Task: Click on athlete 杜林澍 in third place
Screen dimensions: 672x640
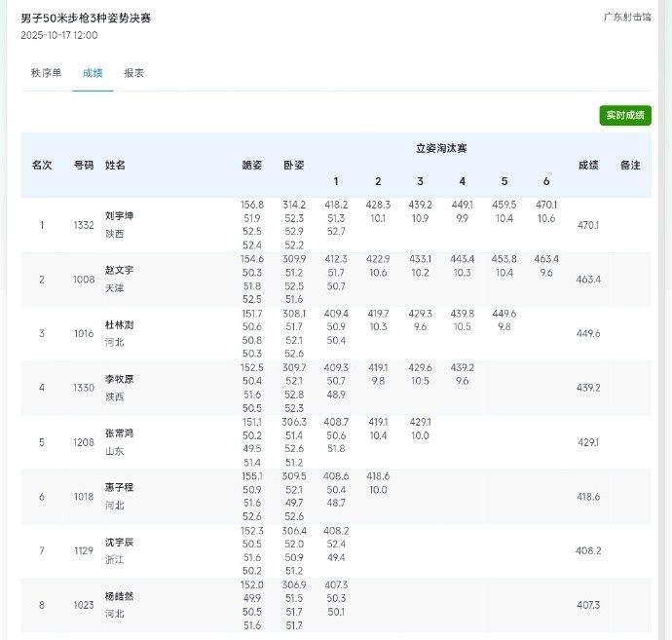Action: click(x=119, y=324)
